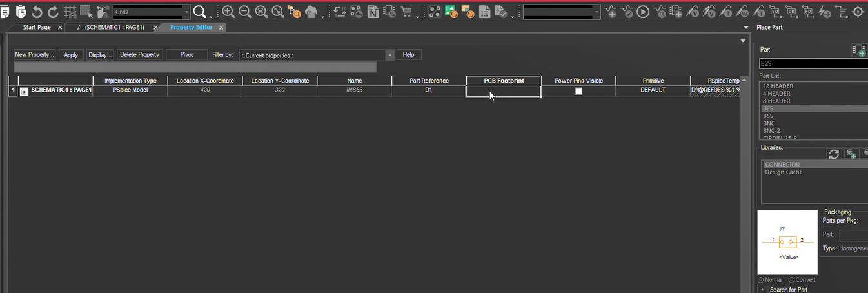Click the Apply button
The image size is (868, 293).
click(71, 55)
